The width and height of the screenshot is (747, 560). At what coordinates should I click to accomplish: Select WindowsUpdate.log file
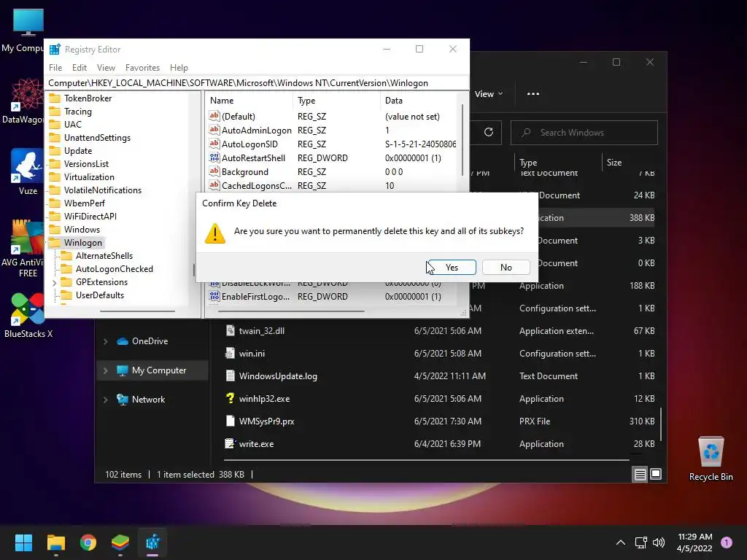278,376
